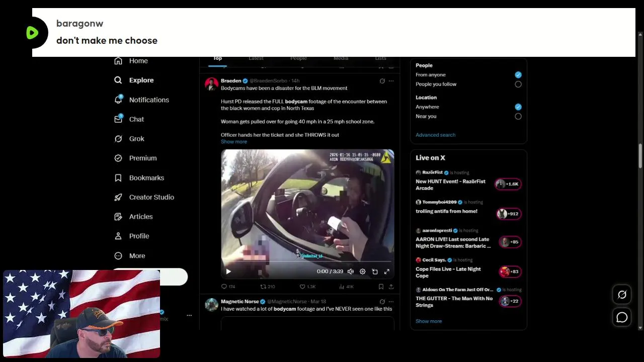Open the Profile person icon

[x=118, y=236]
